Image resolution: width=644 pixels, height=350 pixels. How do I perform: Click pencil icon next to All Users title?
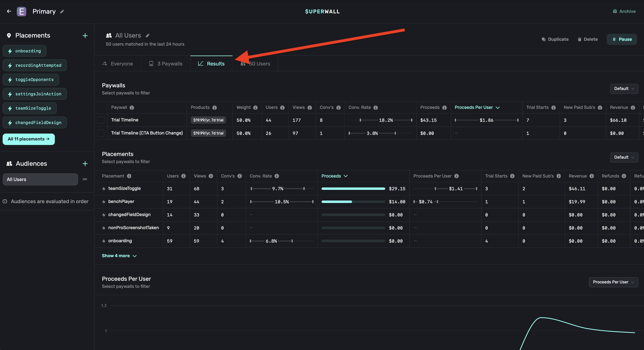click(x=148, y=36)
